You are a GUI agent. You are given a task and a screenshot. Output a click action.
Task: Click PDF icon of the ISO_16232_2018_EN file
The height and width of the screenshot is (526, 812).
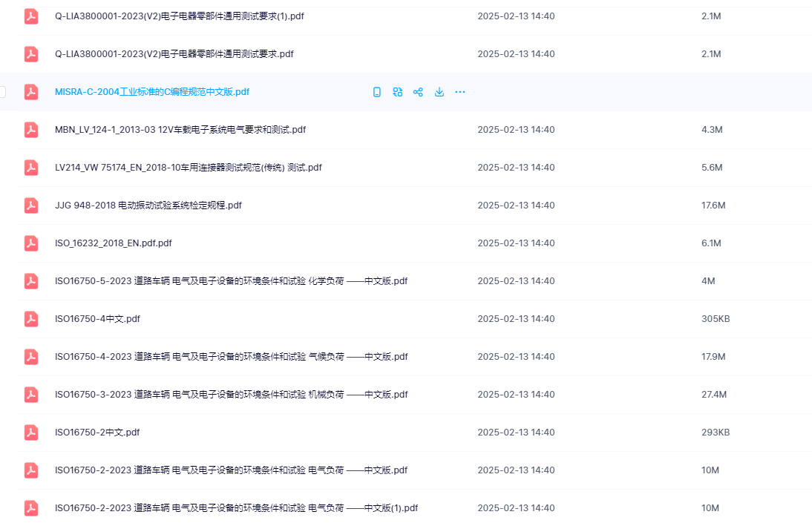point(31,243)
